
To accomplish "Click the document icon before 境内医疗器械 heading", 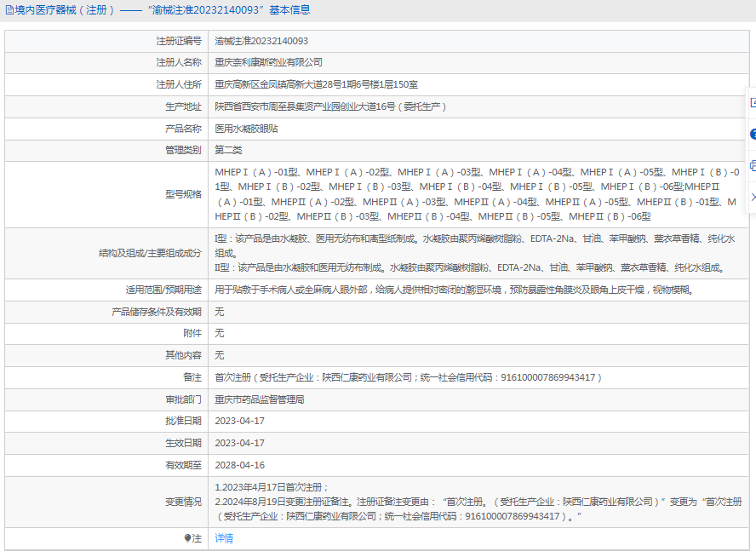I will pyautogui.click(x=9, y=10).
